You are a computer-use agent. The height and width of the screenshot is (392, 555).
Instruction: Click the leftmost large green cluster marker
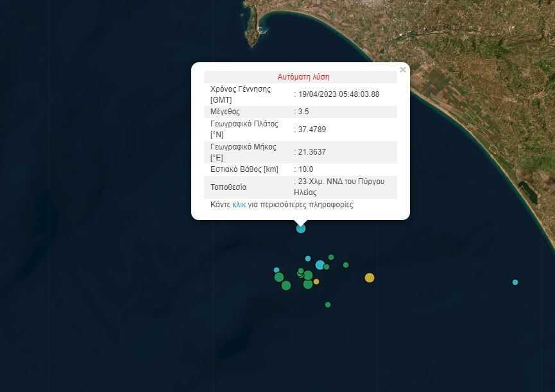coord(279,277)
